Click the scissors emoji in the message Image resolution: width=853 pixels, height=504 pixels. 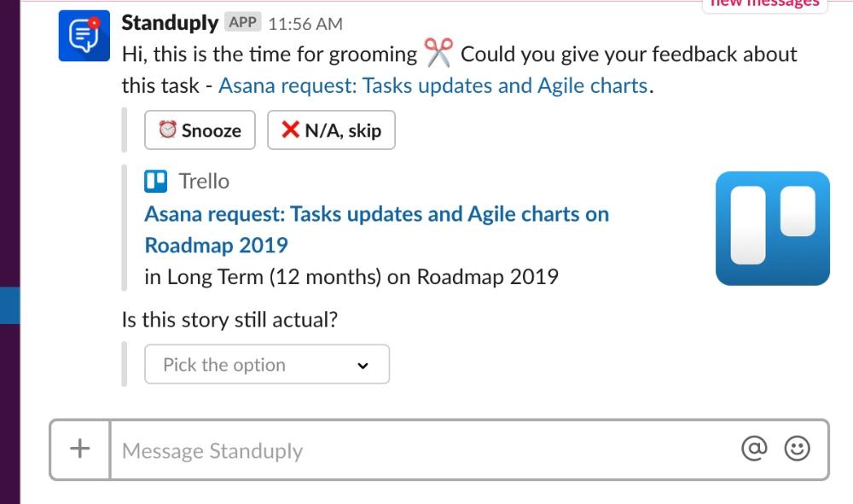coord(438,53)
